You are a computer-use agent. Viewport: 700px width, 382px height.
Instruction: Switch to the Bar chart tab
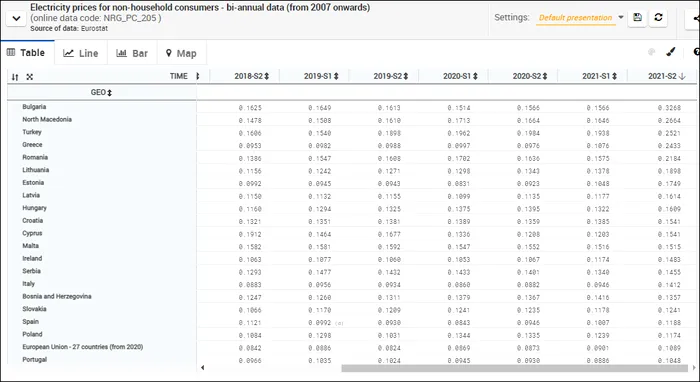coord(132,53)
